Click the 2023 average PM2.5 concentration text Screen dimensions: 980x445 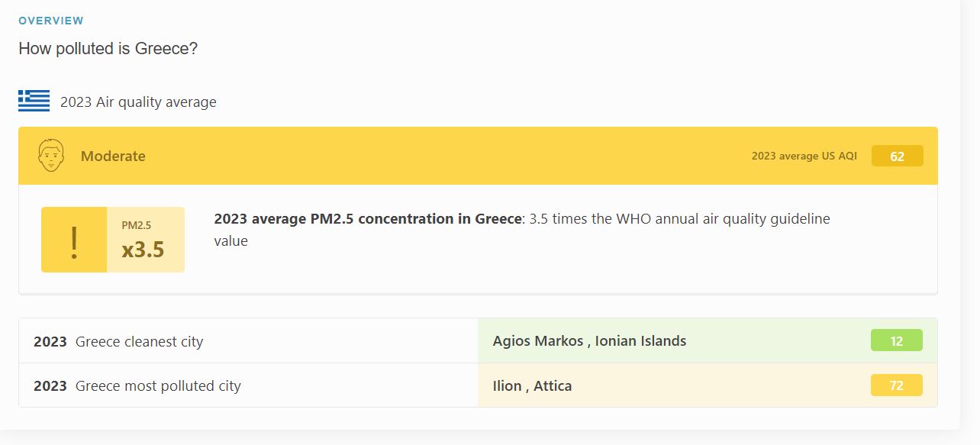[367, 219]
